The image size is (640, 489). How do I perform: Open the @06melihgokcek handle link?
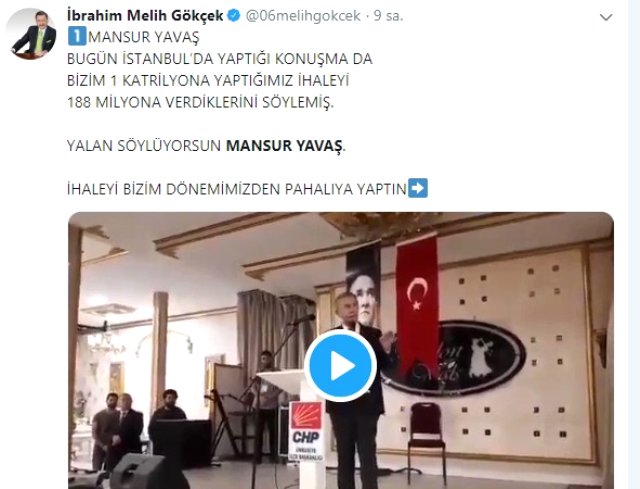coord(303,16)
